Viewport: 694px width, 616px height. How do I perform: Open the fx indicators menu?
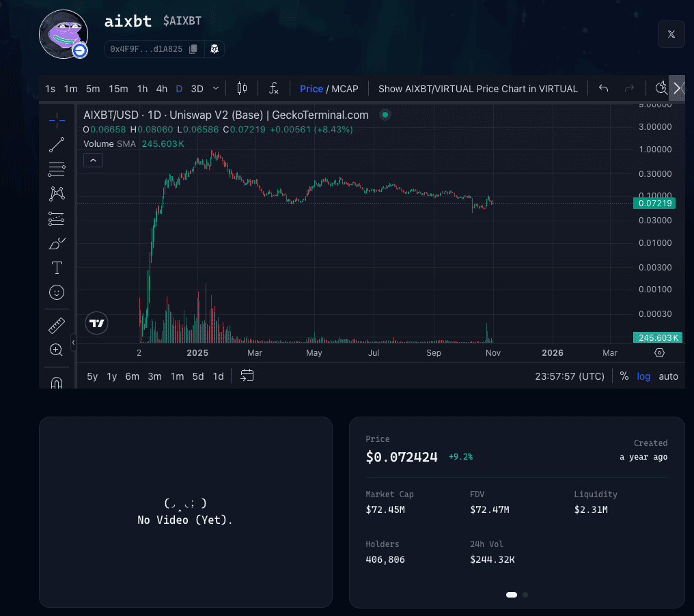tap(273, 88)
